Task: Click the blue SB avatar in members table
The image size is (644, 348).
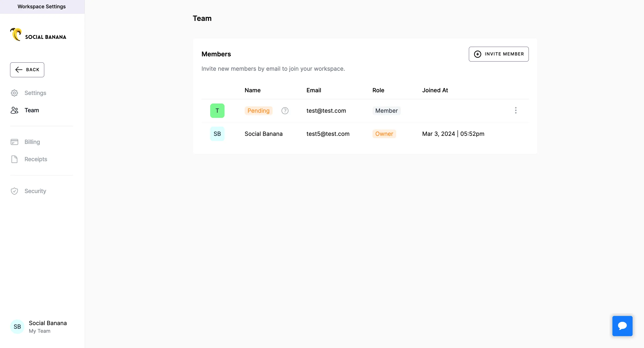Action: 217,134
